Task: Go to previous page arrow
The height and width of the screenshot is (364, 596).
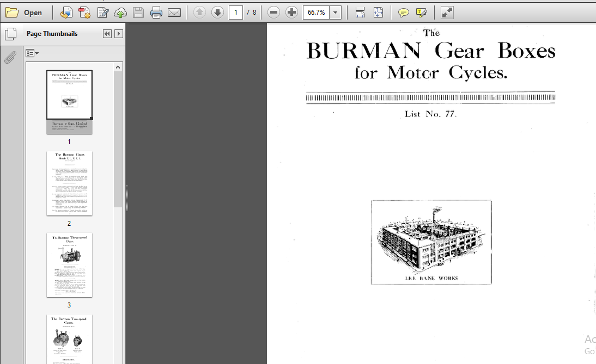Action: point(199,13)
